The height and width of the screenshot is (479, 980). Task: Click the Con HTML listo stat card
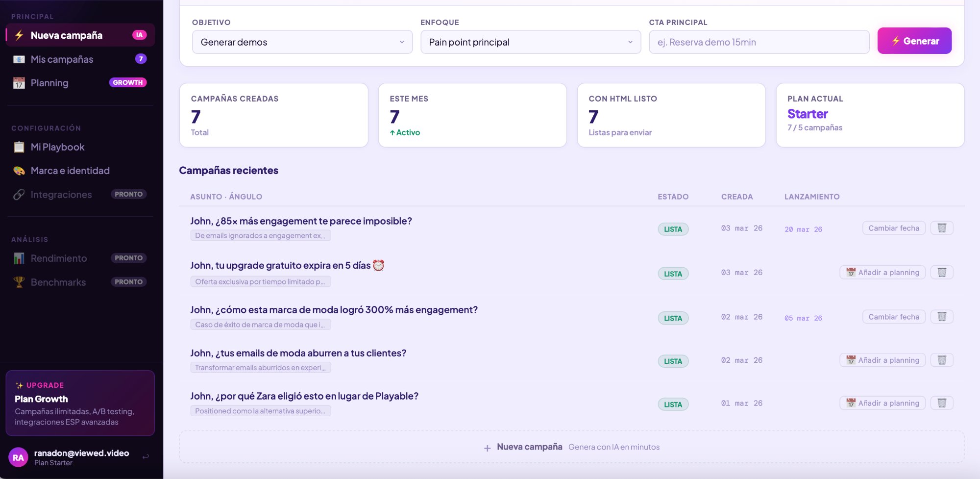(x=671, y=115)
